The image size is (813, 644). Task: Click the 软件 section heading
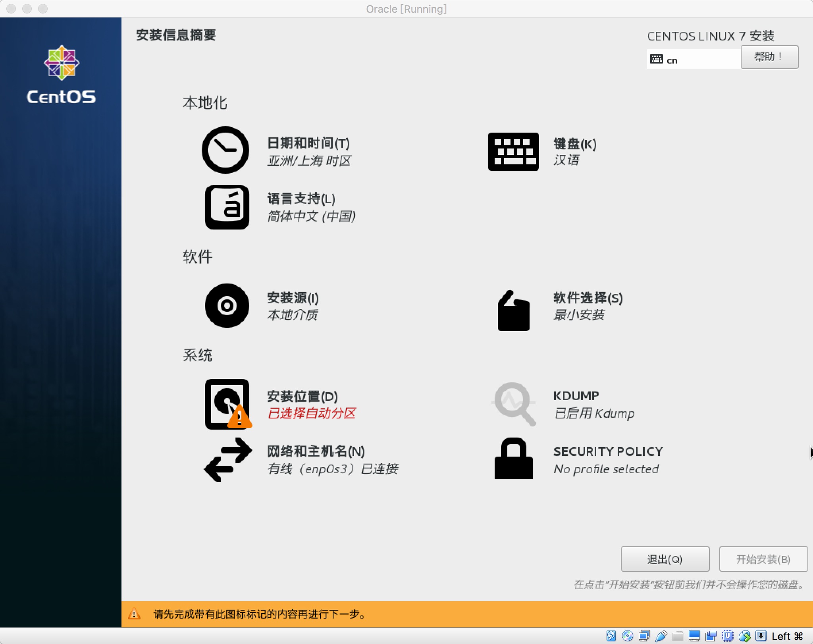(198, 256)
